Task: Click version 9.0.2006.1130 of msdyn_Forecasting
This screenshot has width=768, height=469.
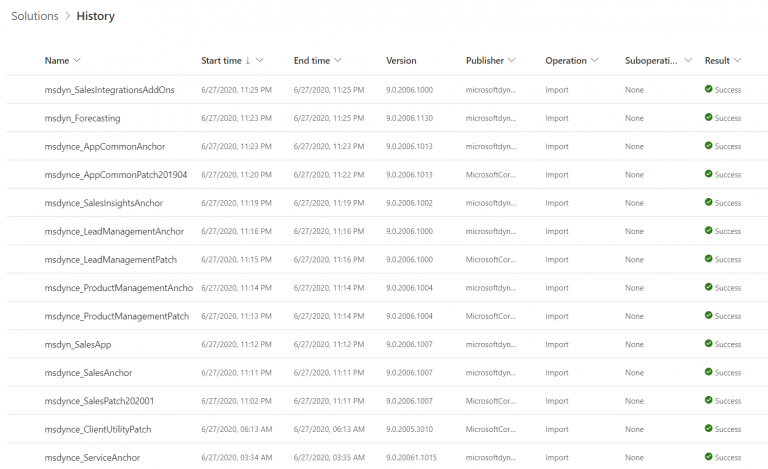Action: [409, 118]
